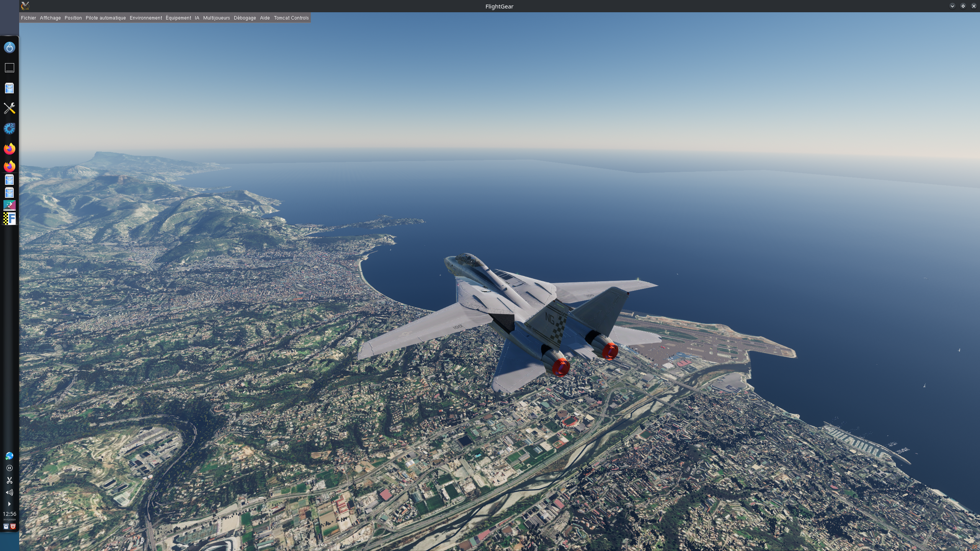Click the show desktop panel icon

[9, 68]
